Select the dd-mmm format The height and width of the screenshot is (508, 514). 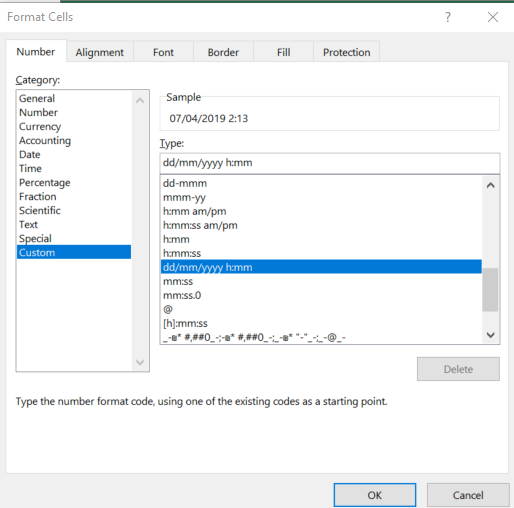pyautogui.click(x=321, y=183)
